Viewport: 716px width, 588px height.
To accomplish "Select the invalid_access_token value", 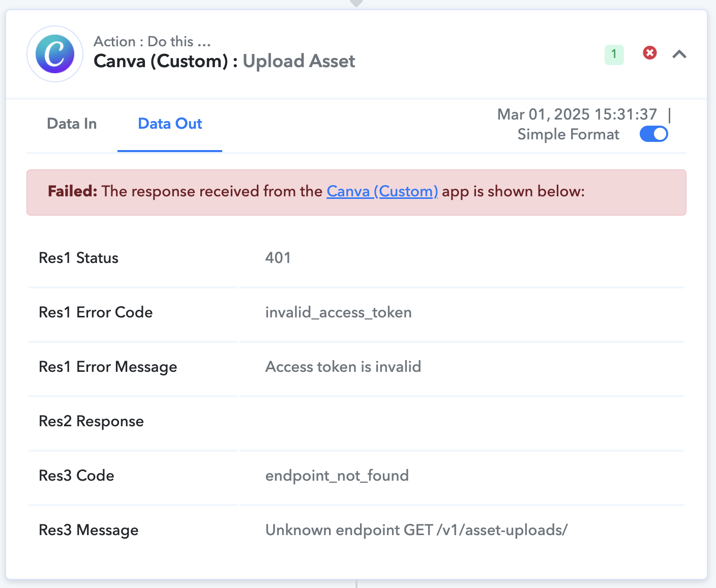I will 339,312.
